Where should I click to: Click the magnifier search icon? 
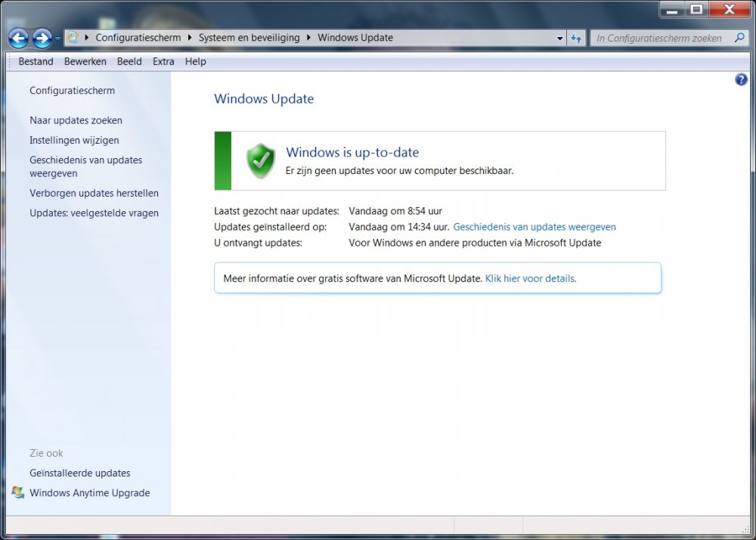pos(739,38)
